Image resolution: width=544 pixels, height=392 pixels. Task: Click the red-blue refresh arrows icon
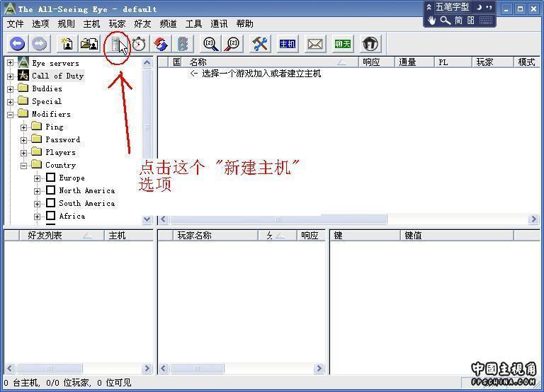click(161, 44)
